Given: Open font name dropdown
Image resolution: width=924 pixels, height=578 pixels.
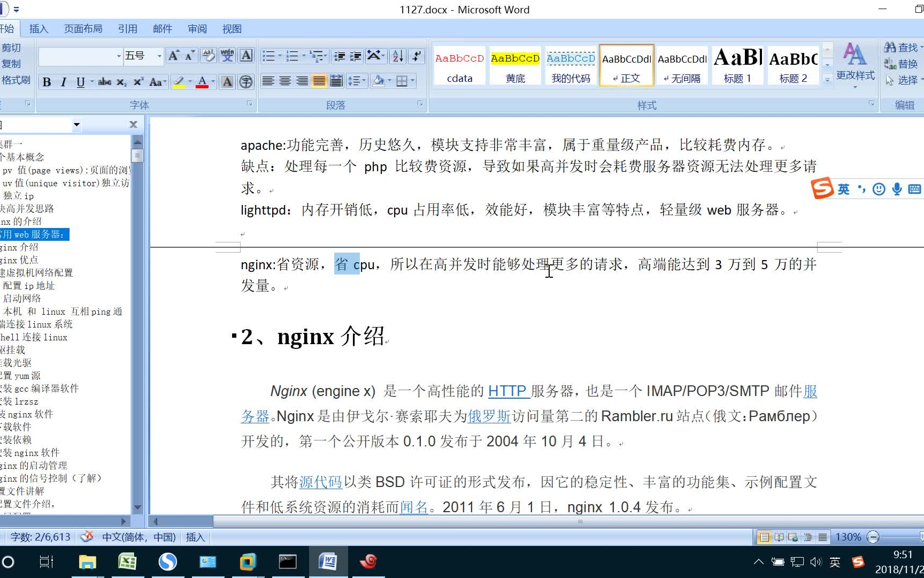Looking at the screenshot, I should click(119, 56).
